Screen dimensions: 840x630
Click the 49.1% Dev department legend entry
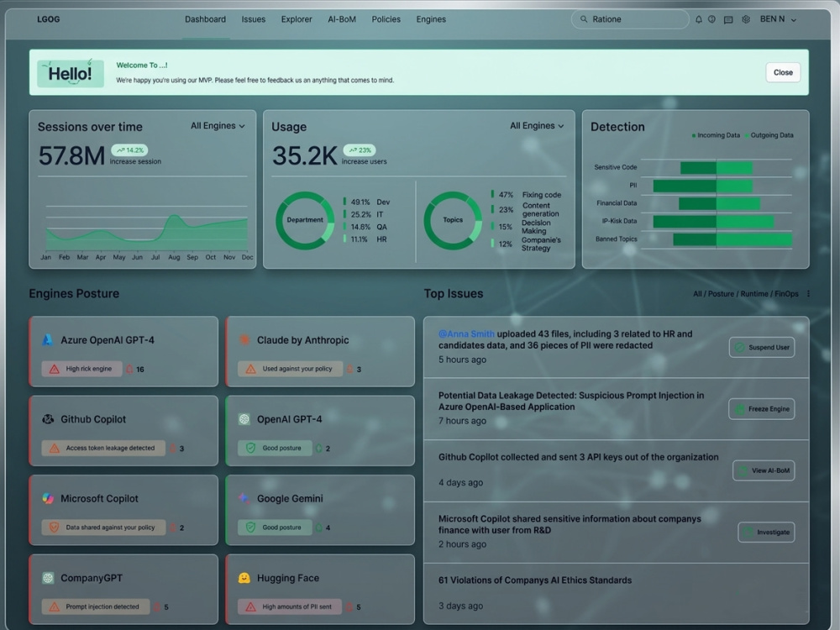point(367,202)
